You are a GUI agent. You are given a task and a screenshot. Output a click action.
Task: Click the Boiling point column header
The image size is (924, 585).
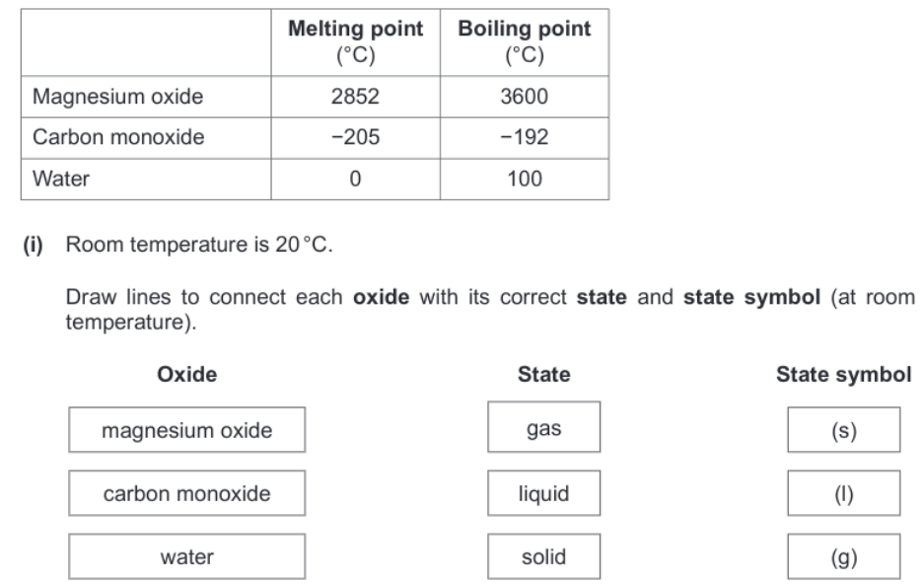(x=525, y=39)
